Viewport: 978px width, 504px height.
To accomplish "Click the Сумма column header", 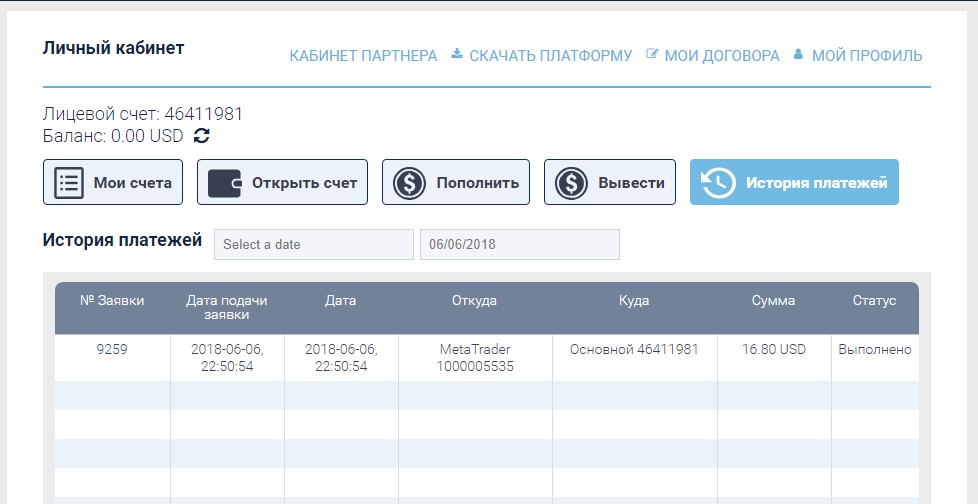I will point(773,300).
